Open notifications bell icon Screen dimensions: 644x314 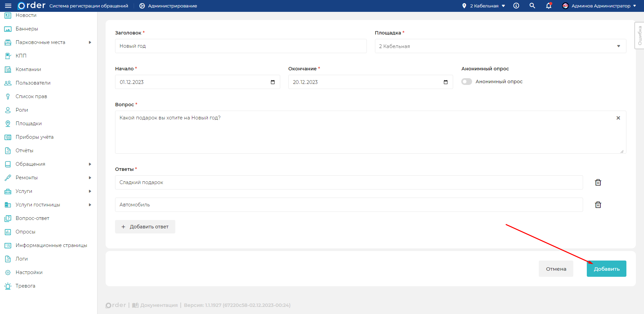(x=549, y=6)
